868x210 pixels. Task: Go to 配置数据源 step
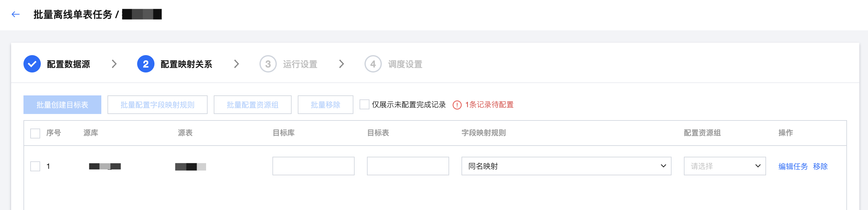click(x=68, y=64)
